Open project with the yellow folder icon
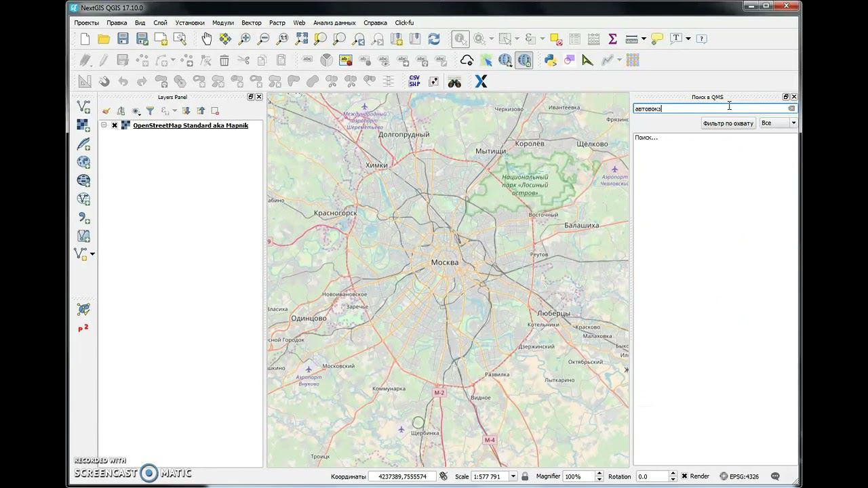This screenshot has height=488, width=868. point(104,39)
